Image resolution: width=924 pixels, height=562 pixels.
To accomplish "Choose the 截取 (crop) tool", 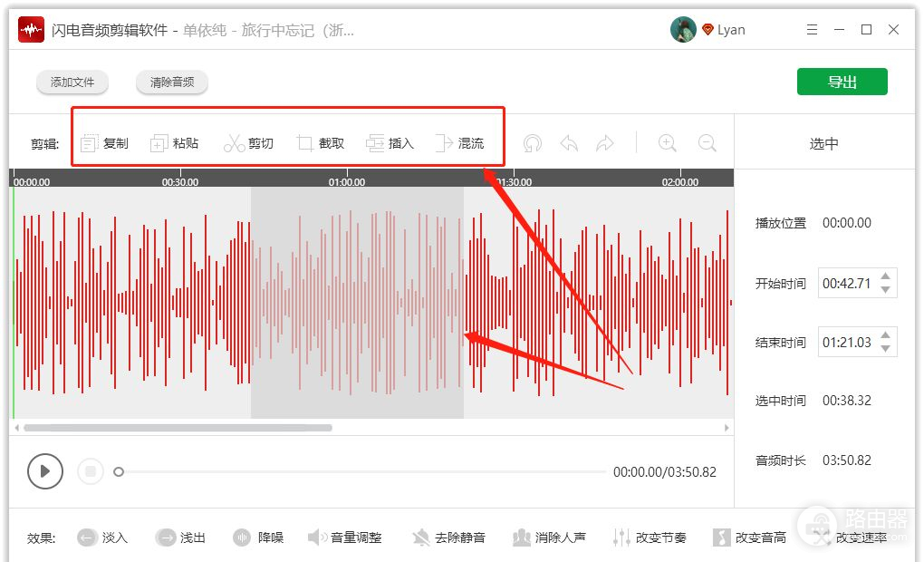I will (321, 143).
